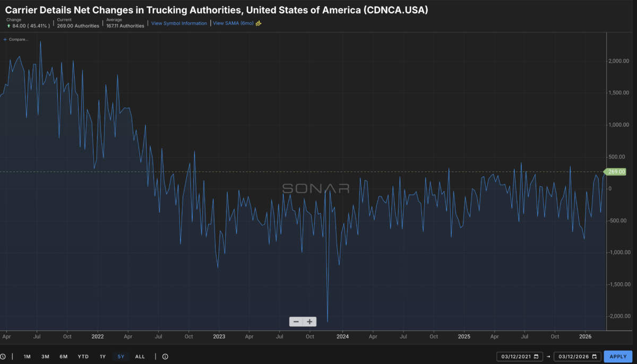Click the zoom in plus button

[x=309, y=322]
